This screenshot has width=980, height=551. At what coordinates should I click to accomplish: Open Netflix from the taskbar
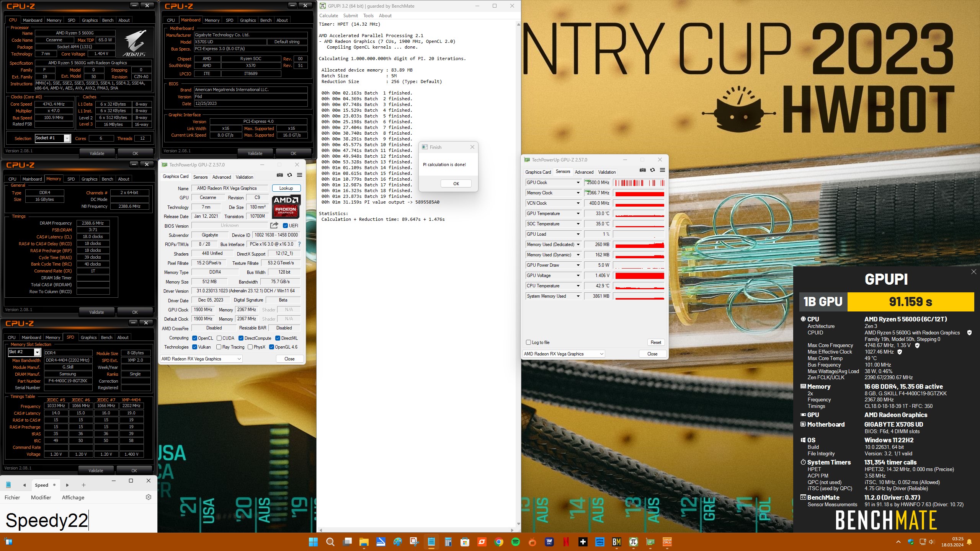click(x=566, y=542)
